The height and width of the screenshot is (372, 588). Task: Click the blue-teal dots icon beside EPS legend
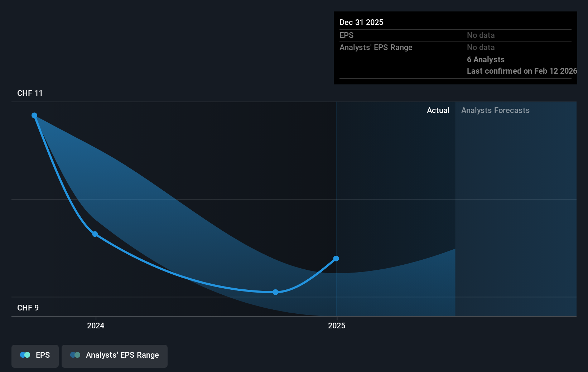25,355
